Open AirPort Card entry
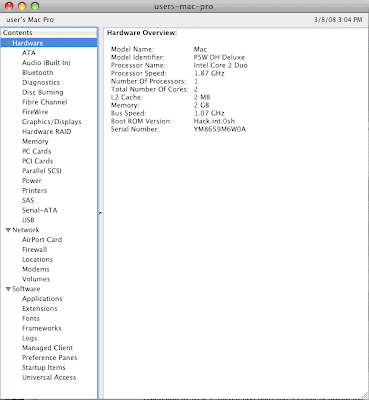 pyautogui.click(x=42, y=240)
